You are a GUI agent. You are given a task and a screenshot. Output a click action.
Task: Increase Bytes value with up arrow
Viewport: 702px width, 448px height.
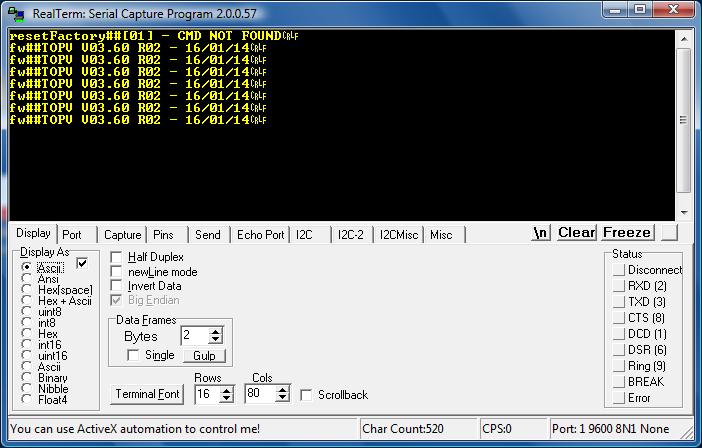216,332
